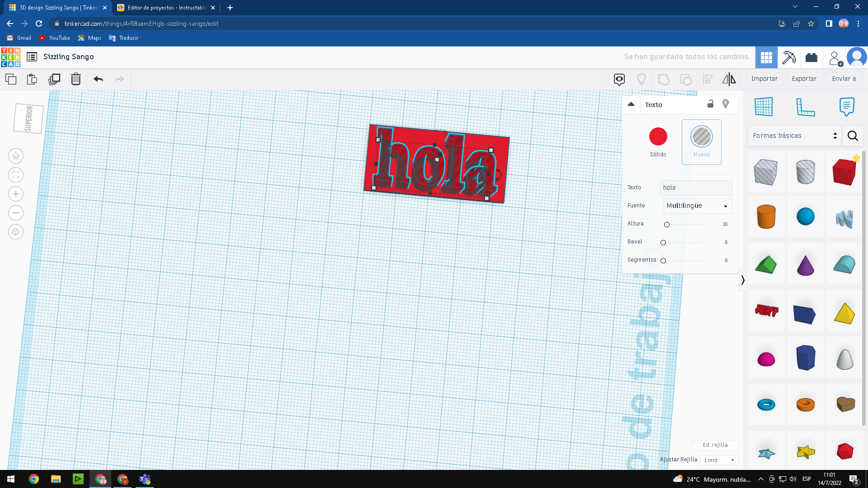868x488 pixels.
Task: Collapse the Texto inspector panel
Action: pos(631,104)
